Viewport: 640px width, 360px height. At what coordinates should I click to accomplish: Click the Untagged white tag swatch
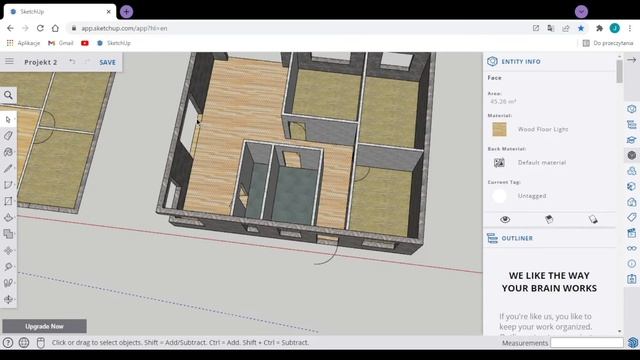(x=499, y=196)
